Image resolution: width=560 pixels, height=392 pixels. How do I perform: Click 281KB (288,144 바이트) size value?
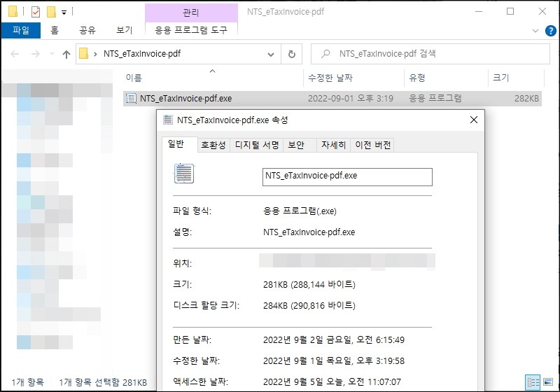pyautogui.click(x=309, y=284)
